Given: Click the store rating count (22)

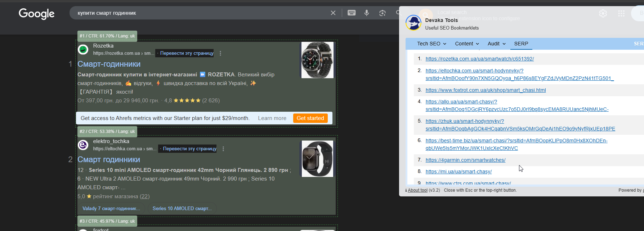Looking at the screenshot, I should pos(144,196).
